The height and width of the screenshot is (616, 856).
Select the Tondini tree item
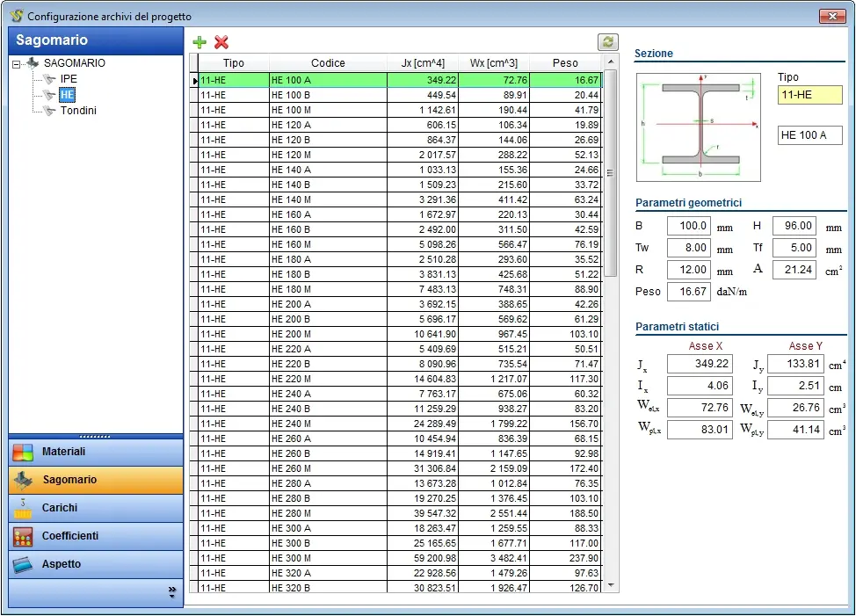click(x=78, y=111)
